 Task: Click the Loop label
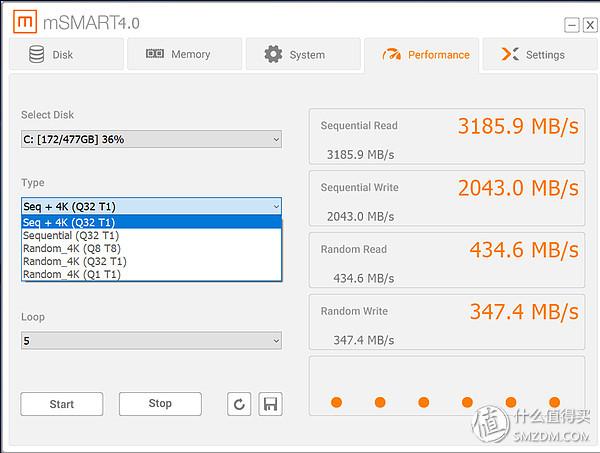(x=33, y=317)
